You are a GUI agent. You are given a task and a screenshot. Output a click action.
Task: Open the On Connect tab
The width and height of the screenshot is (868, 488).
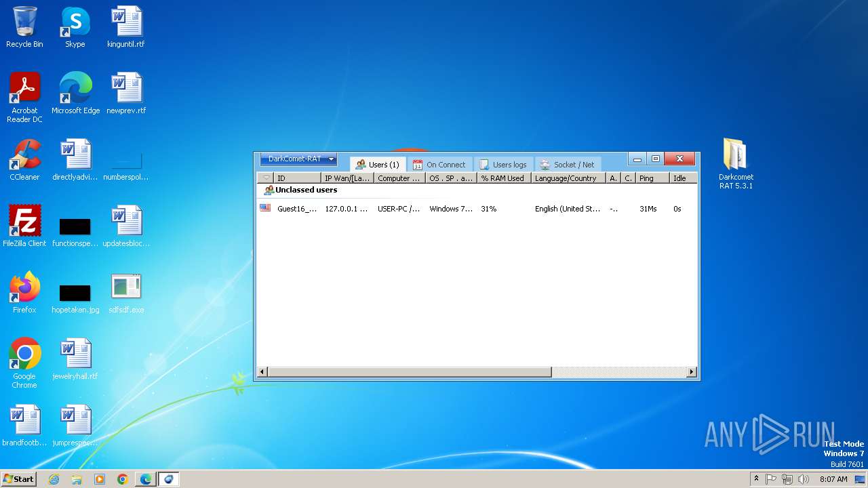point(439,165)
